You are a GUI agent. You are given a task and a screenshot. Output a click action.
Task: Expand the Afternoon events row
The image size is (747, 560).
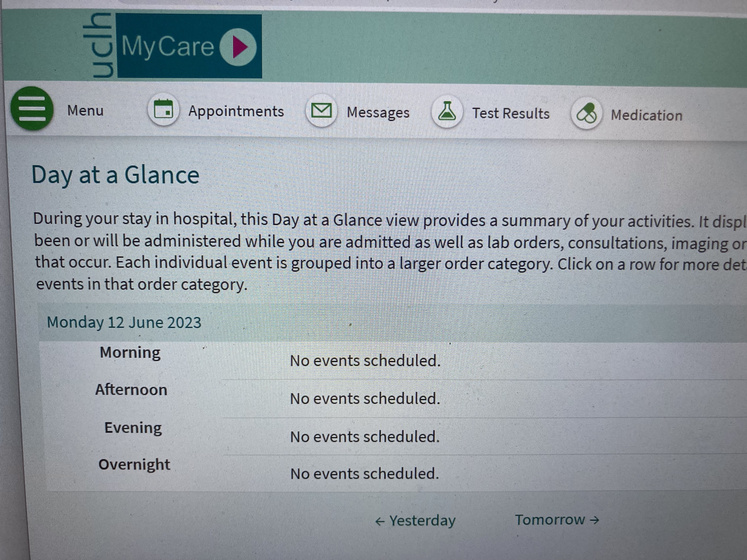(365, 399)
